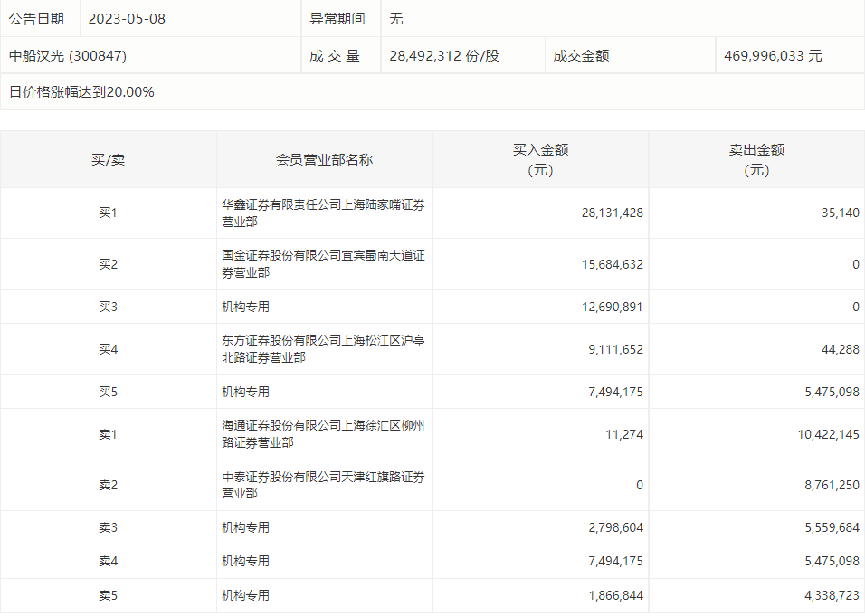Select buy amount 2,798,604

(x=615, y=527)
